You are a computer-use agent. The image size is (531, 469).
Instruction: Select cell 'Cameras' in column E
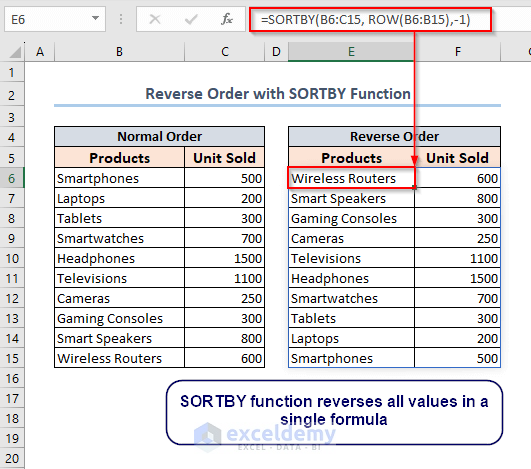point(352,238)
